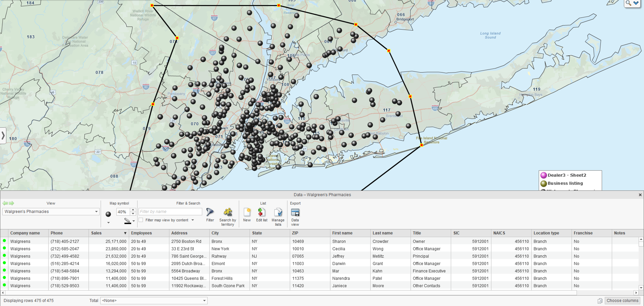This screenshot has height=306, width=644.
Task: Click the symbol color pencil swatch
Action: (127, 221)
